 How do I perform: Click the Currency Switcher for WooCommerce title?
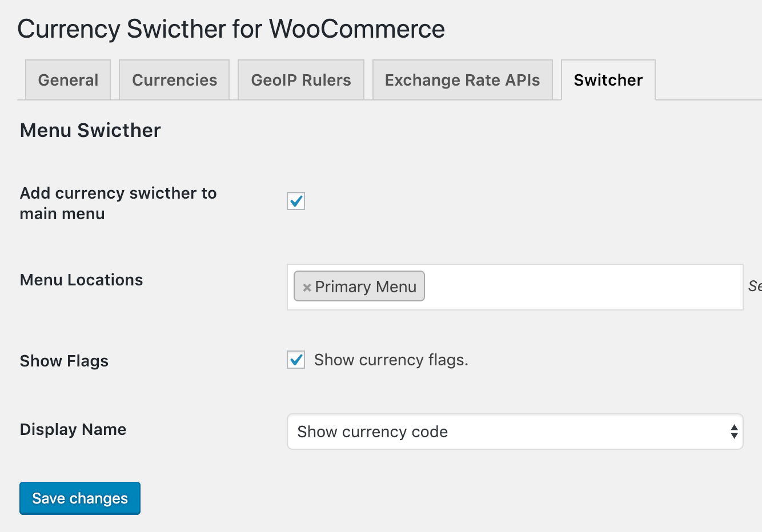tap(231, 29)
